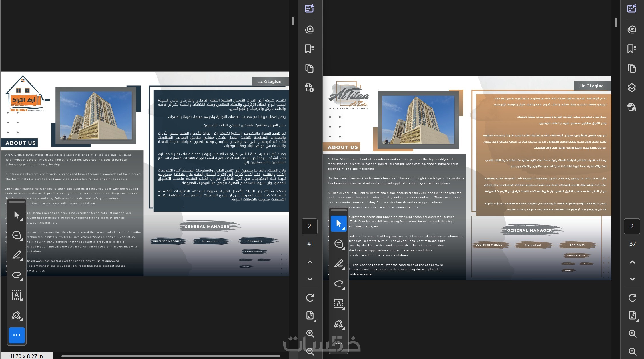Image resolution: width=644 pixels, height=359 pixels.
Task: Toggle blue selection arrow in right floating toolbar
Action: coord(338,224)
